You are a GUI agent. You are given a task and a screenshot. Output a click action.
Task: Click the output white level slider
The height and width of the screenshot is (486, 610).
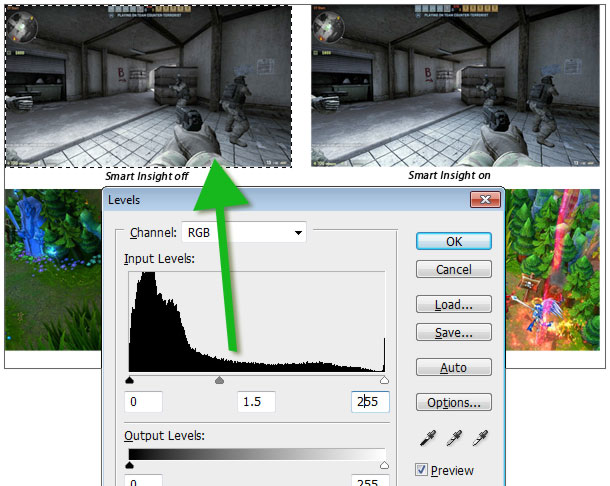click(x=384, y=465)
